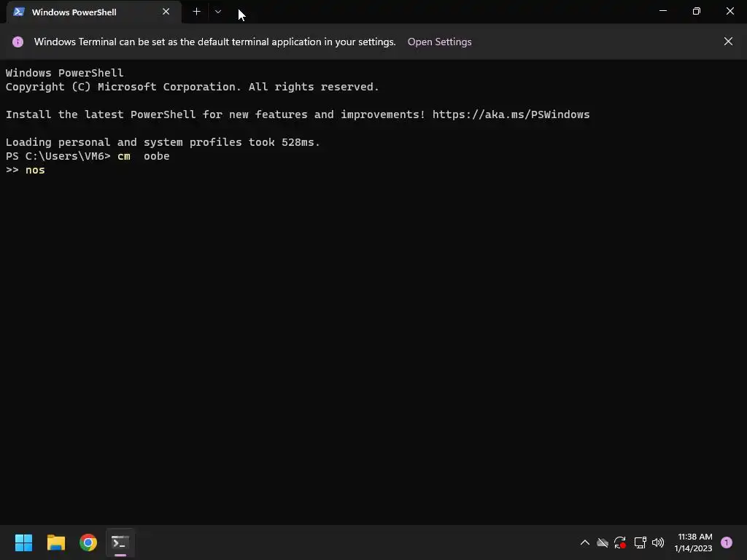The image size is (747, 560).
Task: Open the clock showing 11:38 AM
Action: coord(693,542)
